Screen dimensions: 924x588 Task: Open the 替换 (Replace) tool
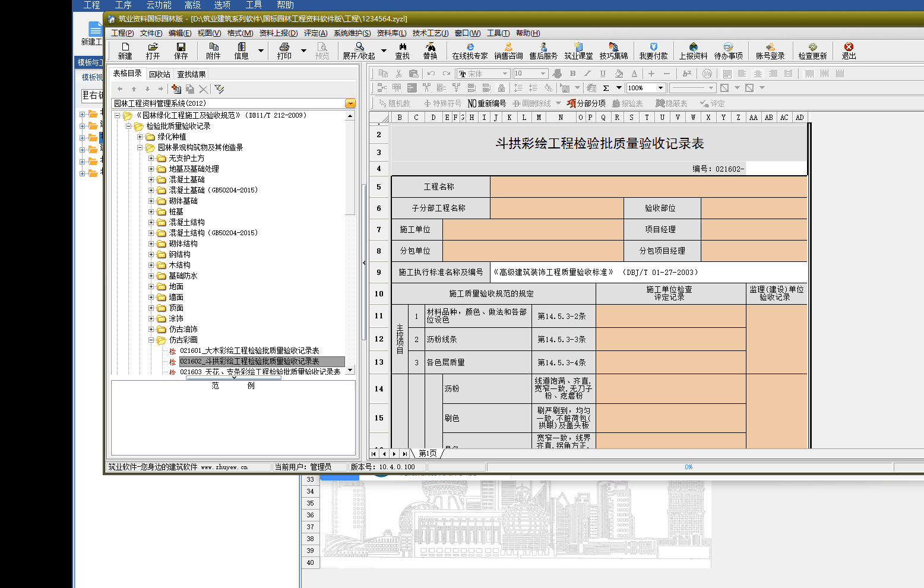tap(430, 50)
